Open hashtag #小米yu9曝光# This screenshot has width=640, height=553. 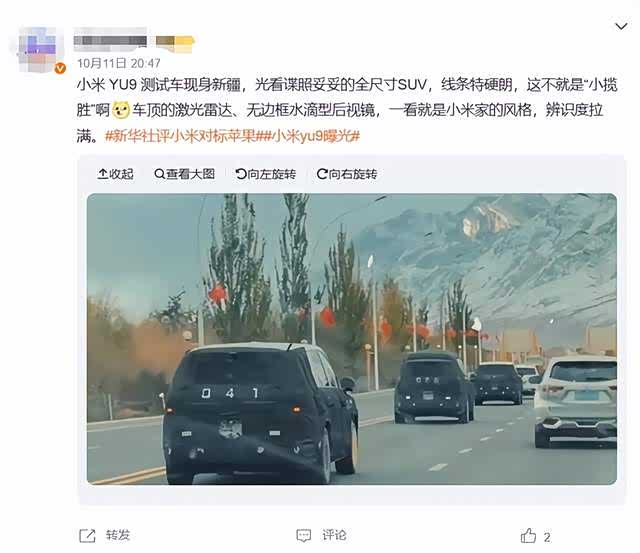[313, 136]
